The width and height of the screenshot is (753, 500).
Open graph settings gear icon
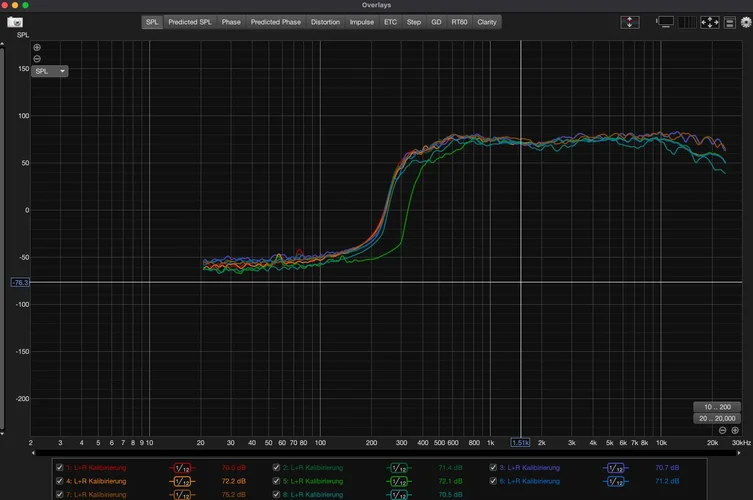(744, 21)
